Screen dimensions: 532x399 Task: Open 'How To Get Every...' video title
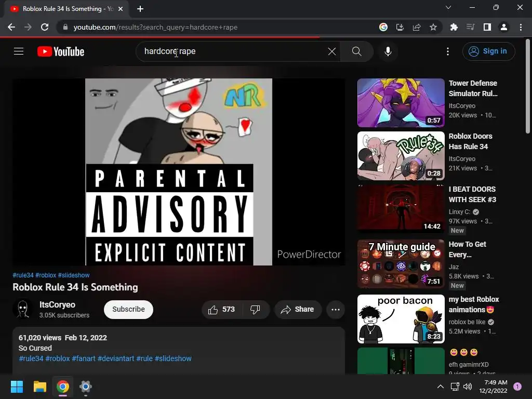pyautogui.click(x=468, y=249)
